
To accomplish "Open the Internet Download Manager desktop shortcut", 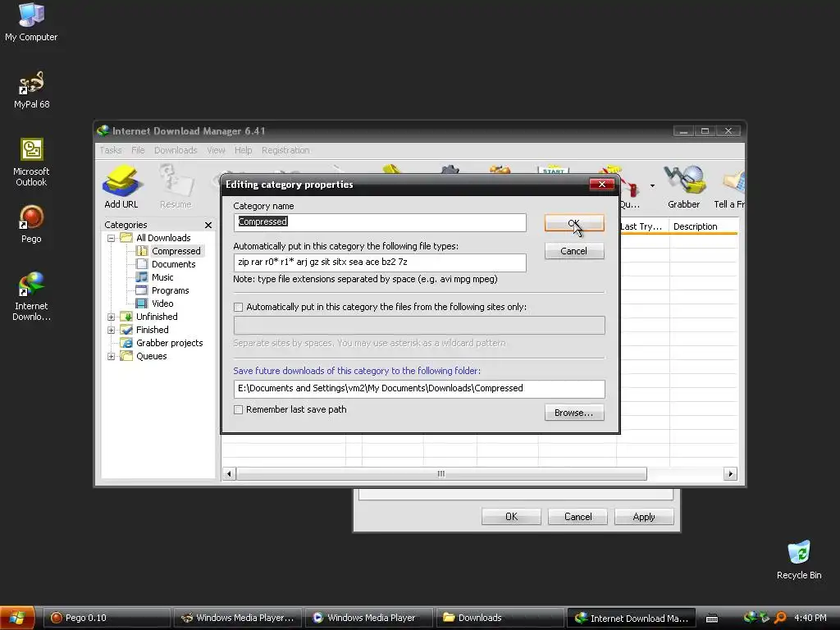I will [31, 296].
